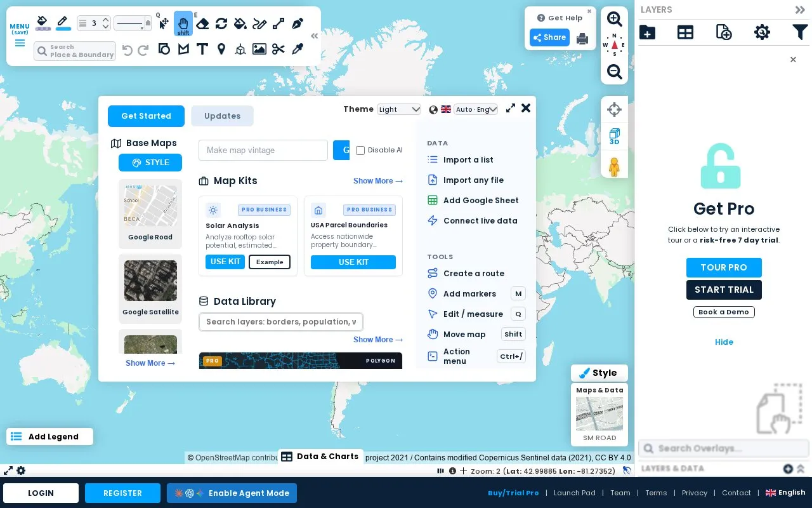Screen dimensions: 812x508
Task: Add a new folder layer
Action: [647, 32]
